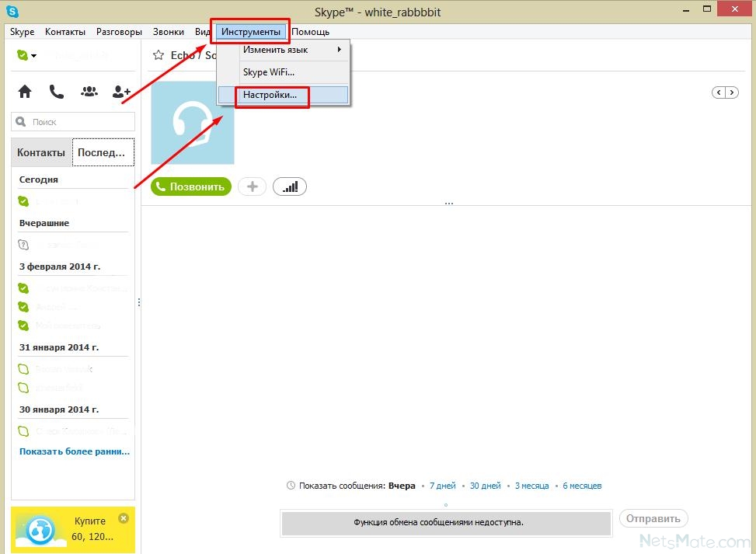Click the plus button beside Позвонить

click(x=253, y=186)
